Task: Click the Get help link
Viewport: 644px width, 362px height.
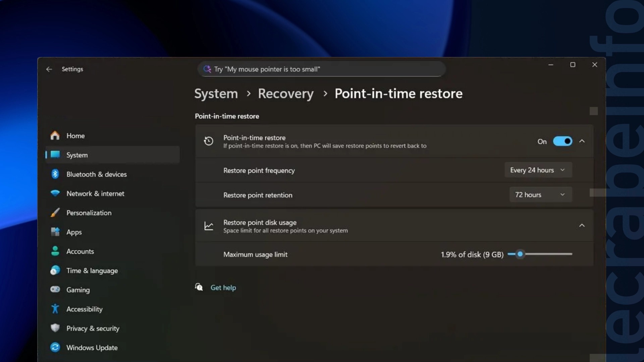Action: pos(223,288)
